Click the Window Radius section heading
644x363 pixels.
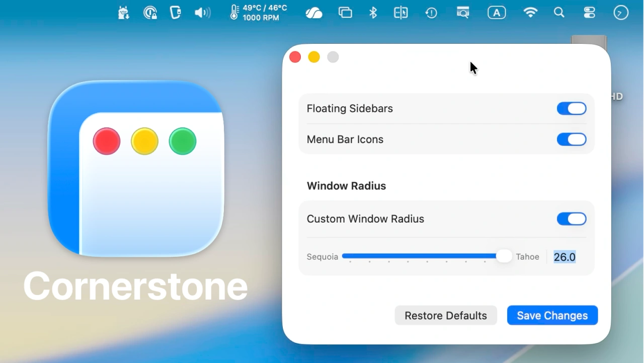pyautogui.click(x=347, y=186)
